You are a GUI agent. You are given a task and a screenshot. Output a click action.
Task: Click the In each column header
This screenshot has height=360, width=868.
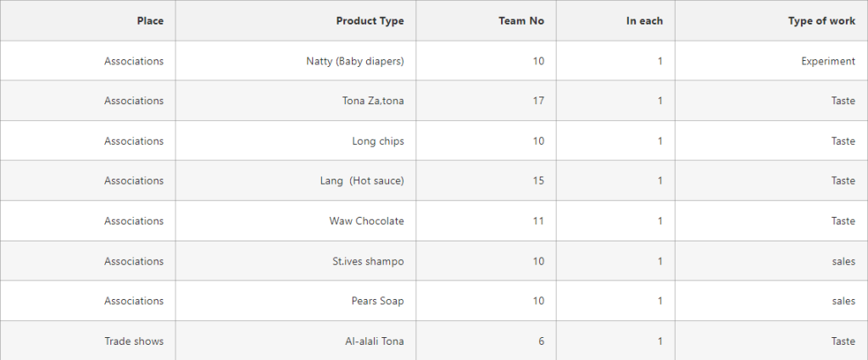(615, 20)
